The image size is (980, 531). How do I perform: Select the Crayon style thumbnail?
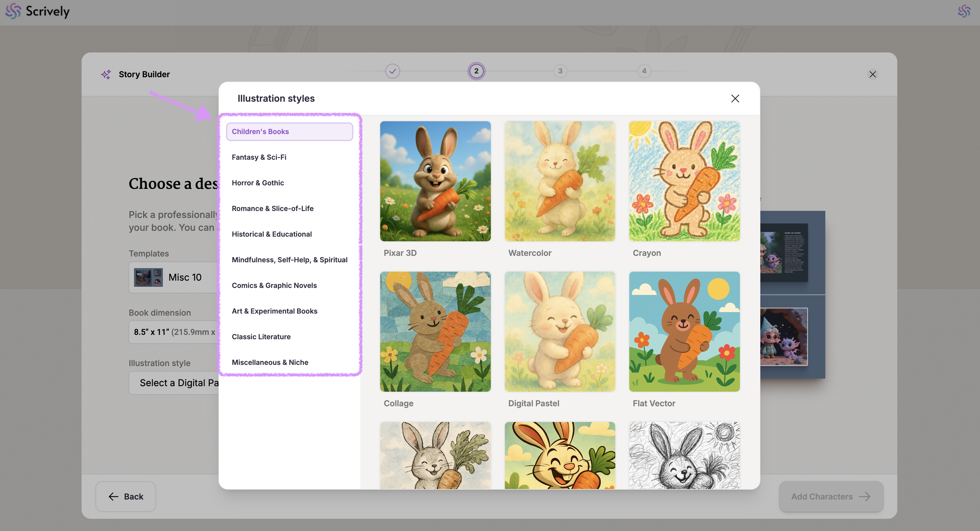tap(684, 181)
